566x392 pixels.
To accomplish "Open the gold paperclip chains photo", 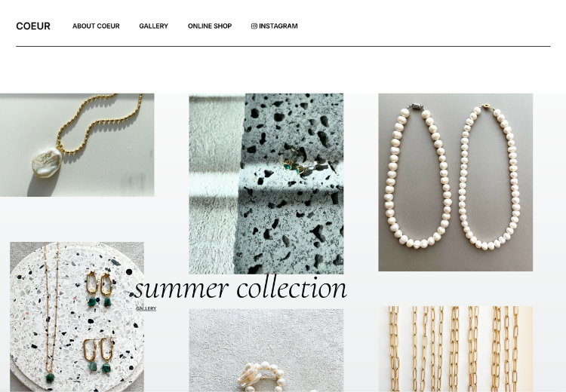I will 456,349.
